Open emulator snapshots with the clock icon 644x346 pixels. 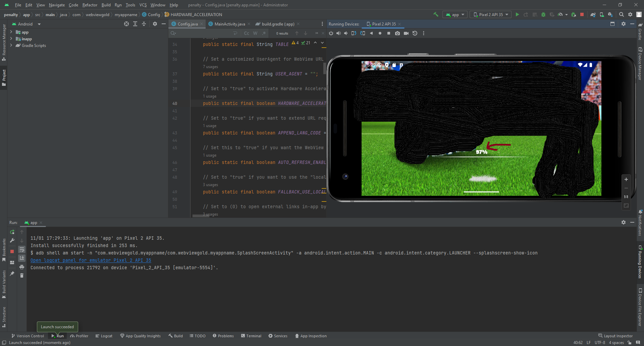(415, 33)
